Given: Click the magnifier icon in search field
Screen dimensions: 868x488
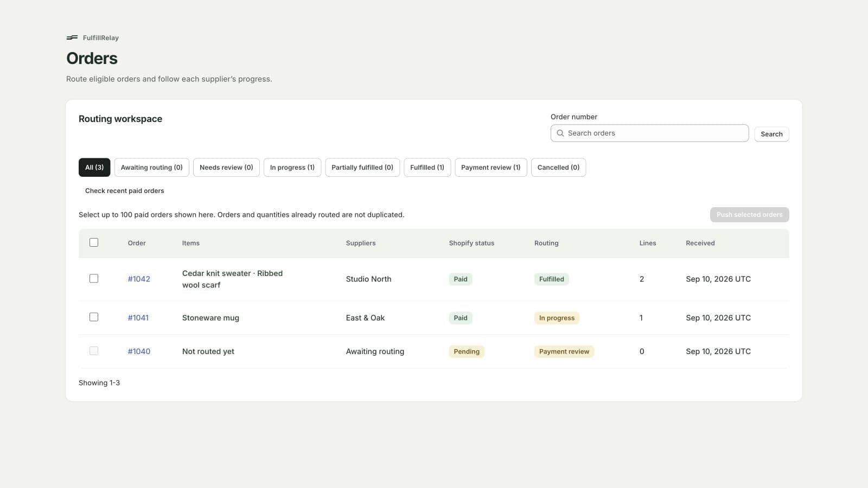Looking at the screenshot, I should click(x=560, y=133).
